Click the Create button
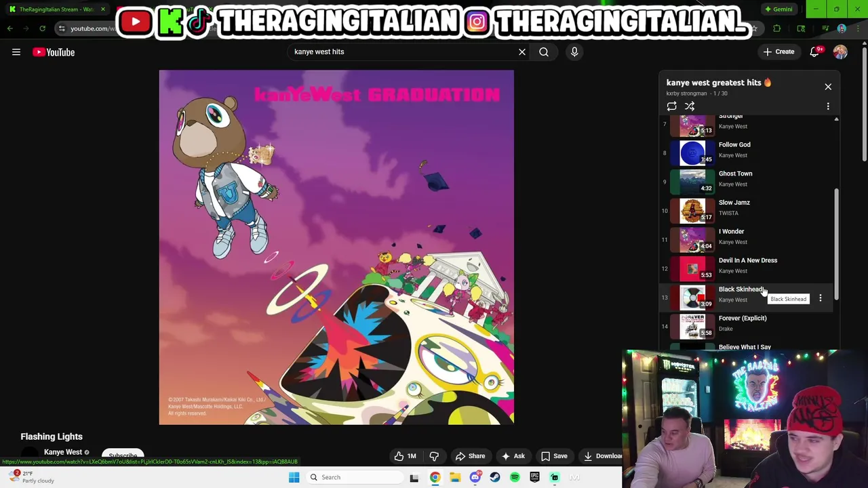 (778, 52)
